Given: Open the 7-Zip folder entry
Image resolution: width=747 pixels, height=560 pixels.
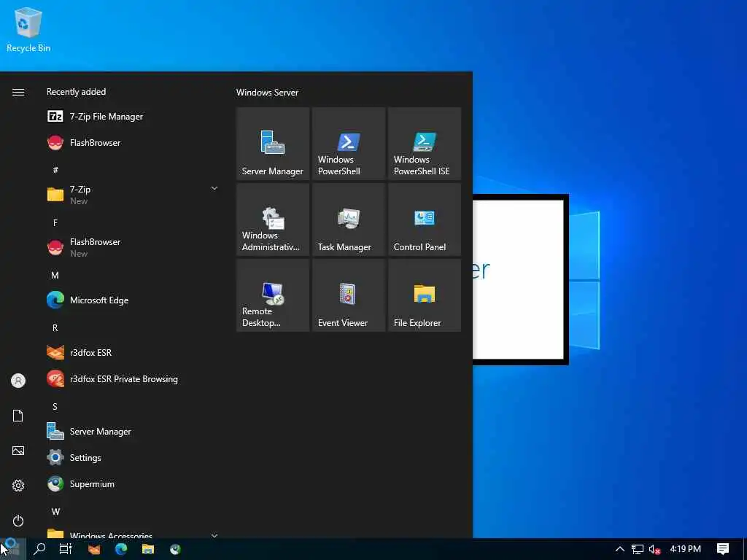Looking at the screenshot, I should tap(132, 195).
